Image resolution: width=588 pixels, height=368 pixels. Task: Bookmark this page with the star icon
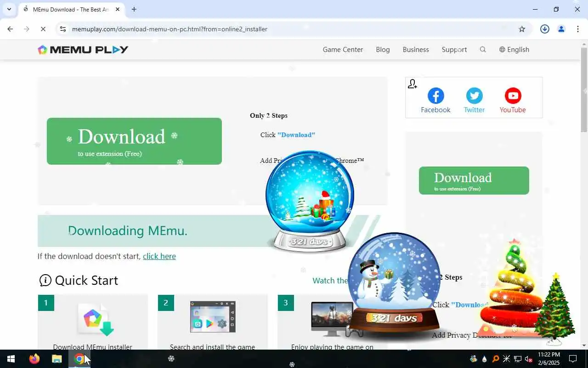(522, 29)
